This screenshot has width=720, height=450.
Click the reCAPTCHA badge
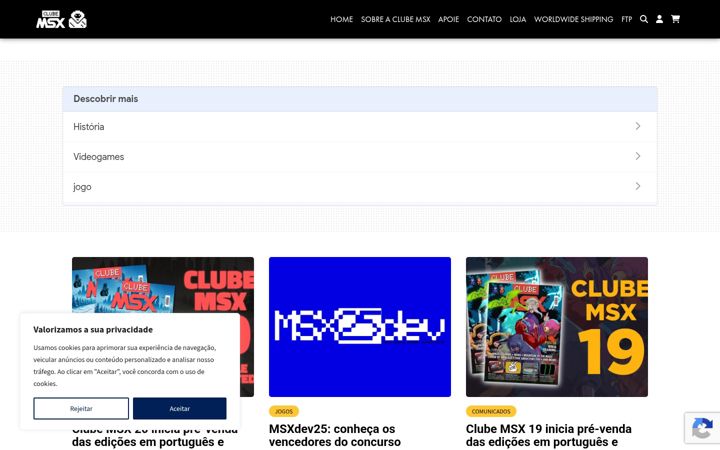tap(702, 428)
